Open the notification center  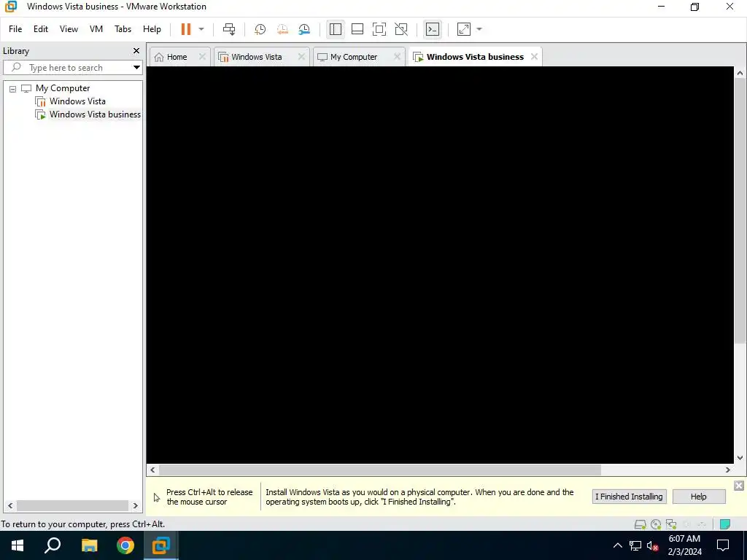[x=723, y=545]
